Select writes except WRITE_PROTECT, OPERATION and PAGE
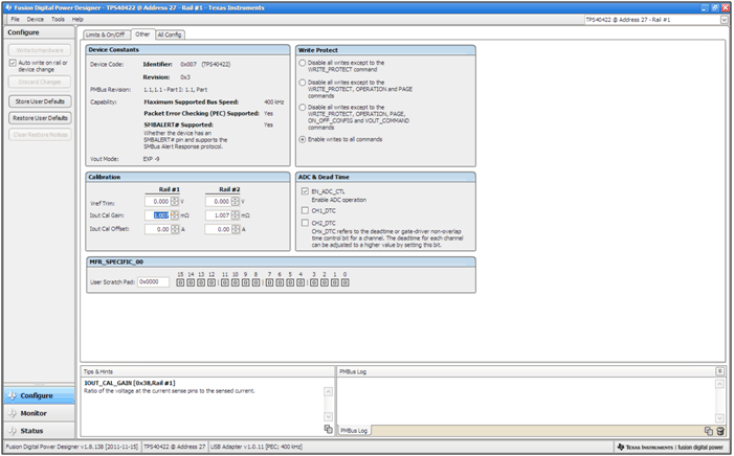734x456 pixels. 302,82
